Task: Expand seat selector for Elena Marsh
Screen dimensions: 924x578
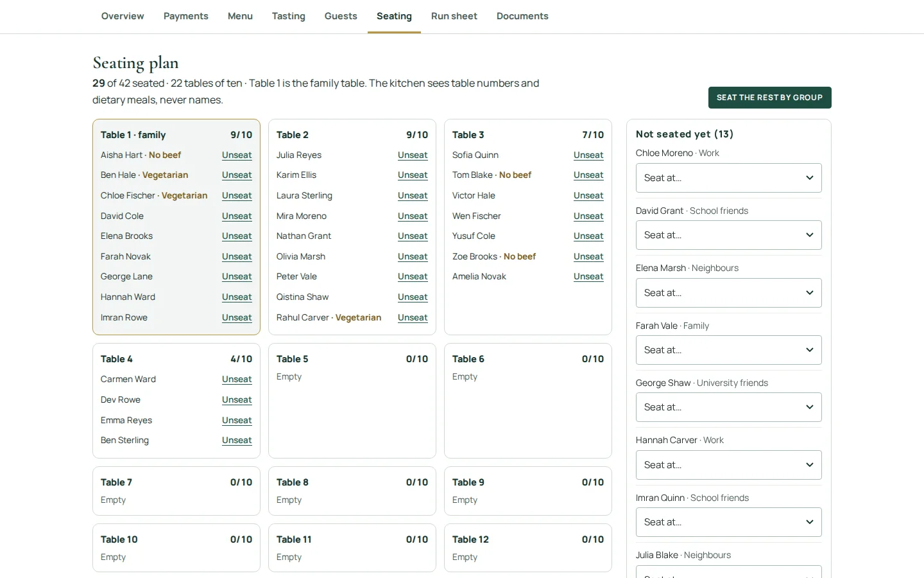Action: click(729, 293)
